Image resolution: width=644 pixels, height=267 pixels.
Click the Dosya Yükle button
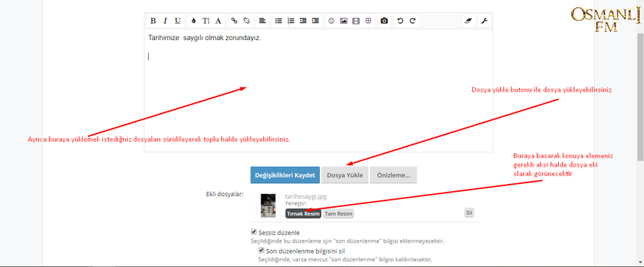[345, 175]
